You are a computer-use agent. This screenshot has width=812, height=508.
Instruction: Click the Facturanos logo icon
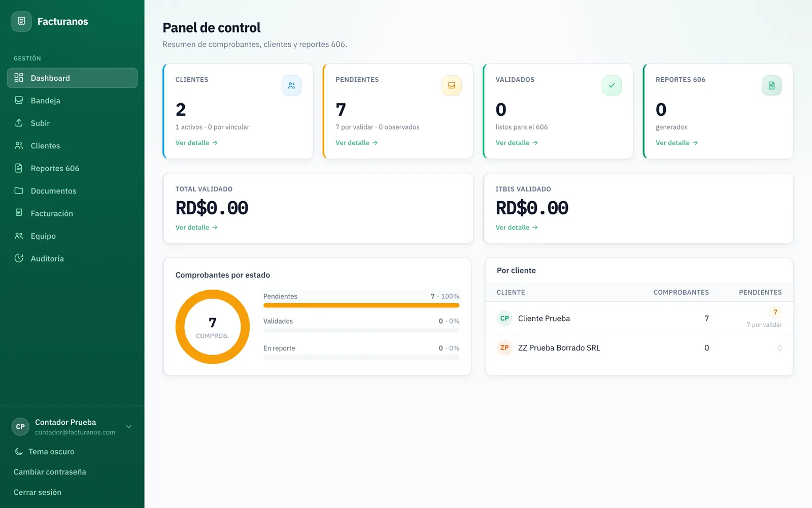pos(21,21)
